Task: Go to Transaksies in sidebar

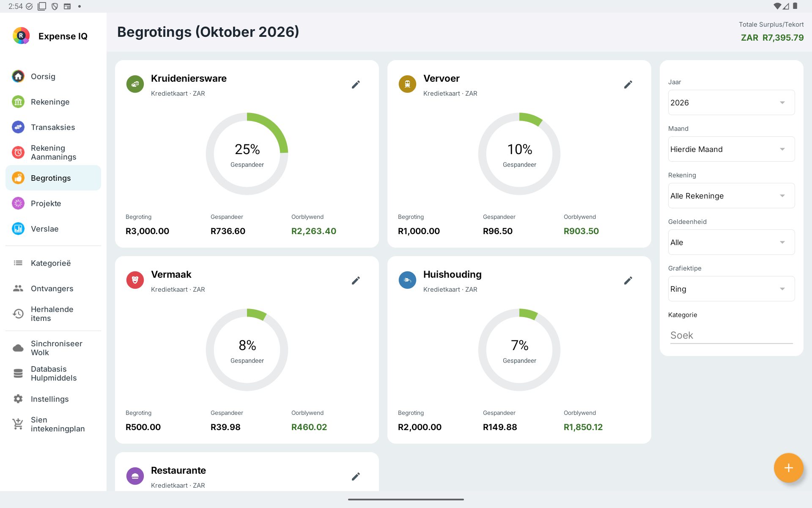Action: pos(53,127)
